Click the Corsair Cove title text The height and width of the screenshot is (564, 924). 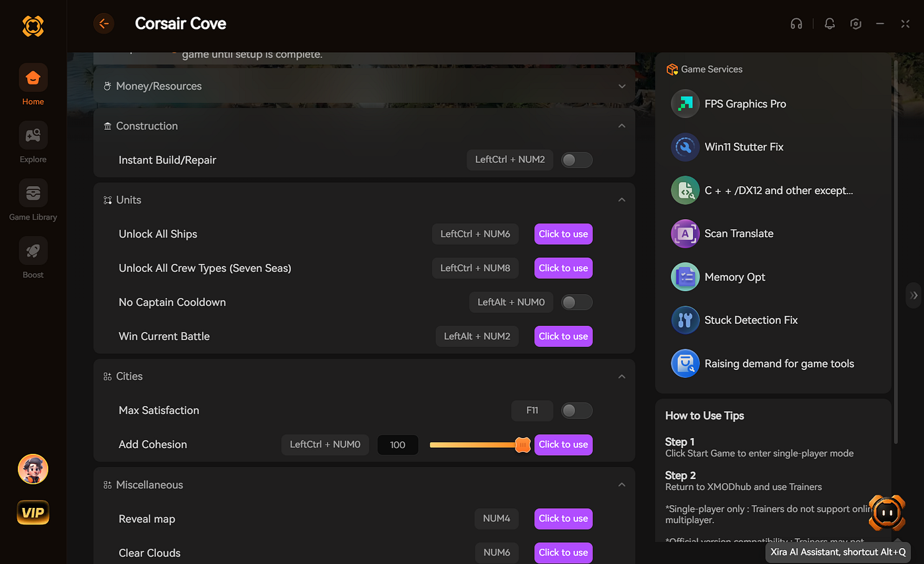point(180,24)
